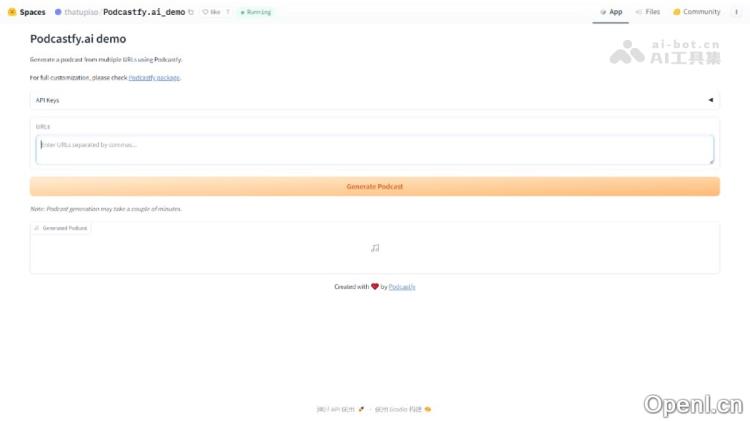Open the Podcastfy package link
Image resolution: width=750 pixels, height=421 pixels.
click(154, 77)
